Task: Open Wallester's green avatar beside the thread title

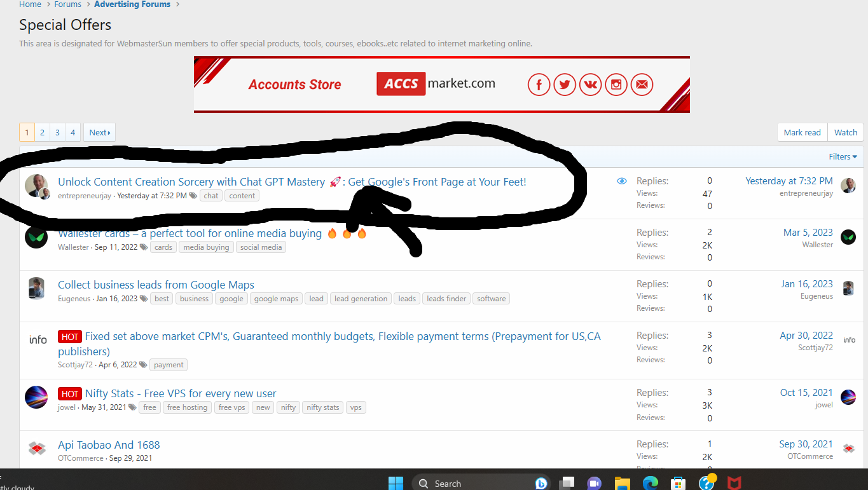Action: coord(36,238)
